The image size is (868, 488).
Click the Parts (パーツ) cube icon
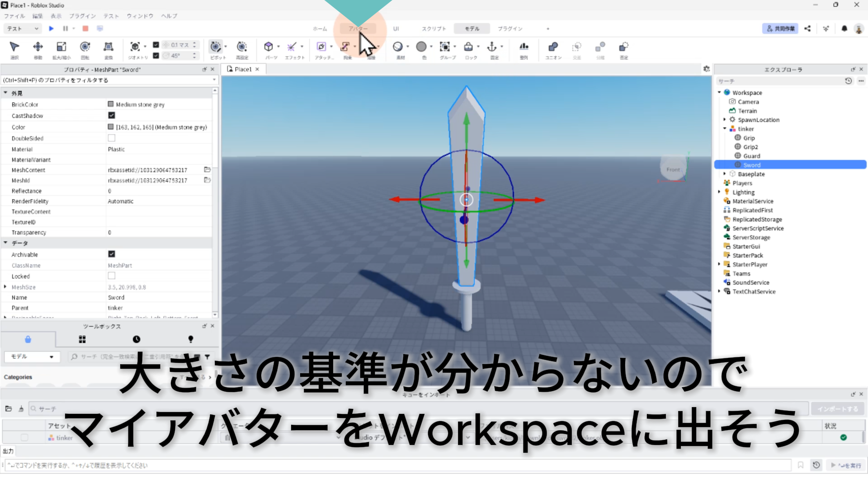point(269,47)
